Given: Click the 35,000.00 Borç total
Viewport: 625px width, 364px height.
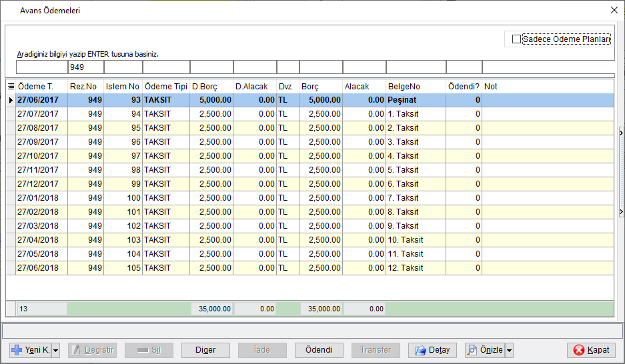Looking at the screenshot, I should click(x=321, y=309).
